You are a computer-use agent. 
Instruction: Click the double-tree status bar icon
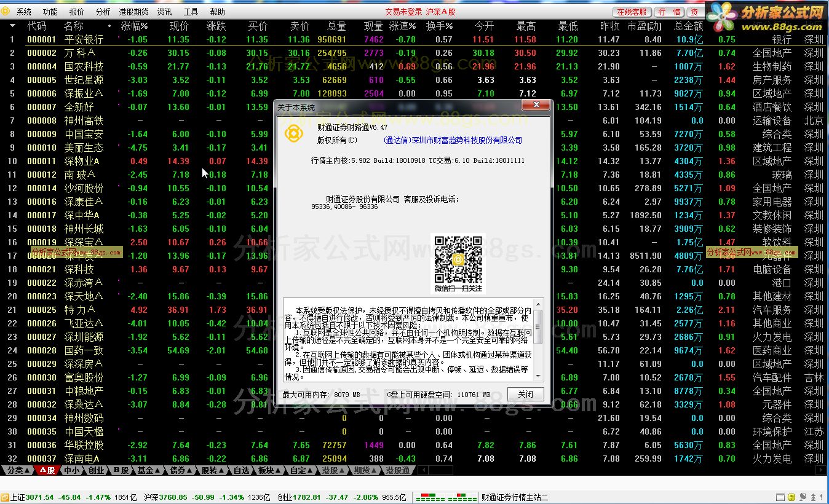[x=813, y=497]
